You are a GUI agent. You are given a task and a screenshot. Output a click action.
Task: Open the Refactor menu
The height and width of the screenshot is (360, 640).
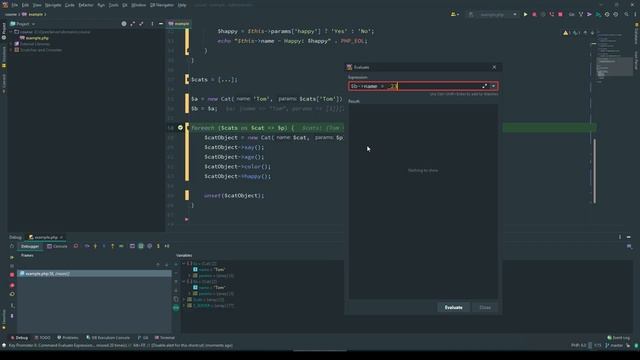point(86,5)
